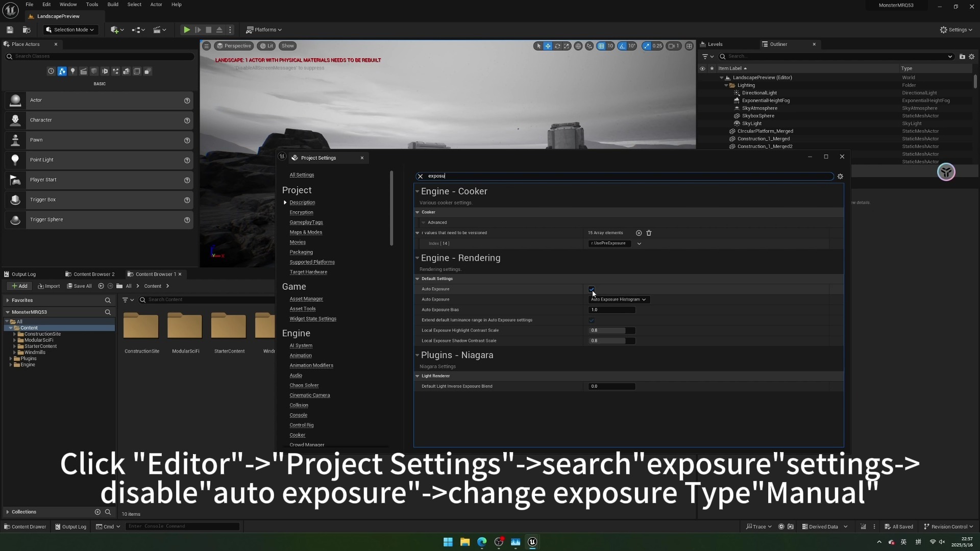Open File Explorer from the taskbar
This screenshot has height=551, width=980.
(x=465, y=542)
